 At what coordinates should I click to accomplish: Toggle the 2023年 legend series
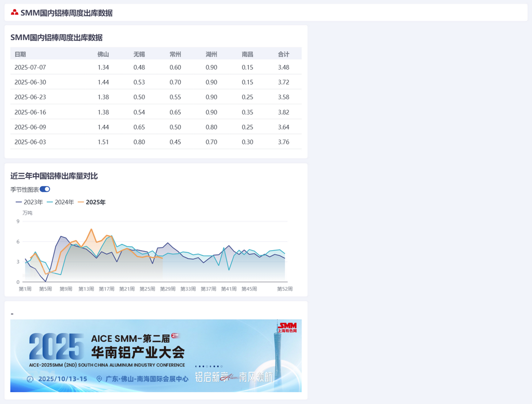(x=30, y=202)
